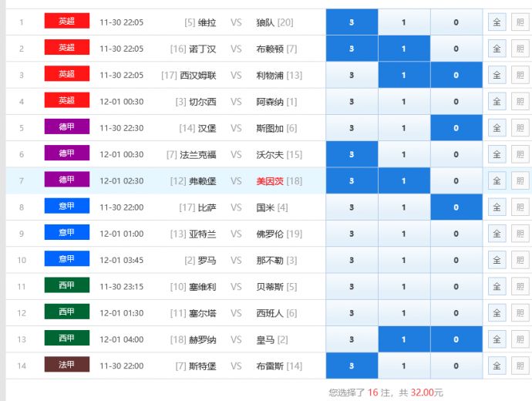Mark 切尔西 vs 阿森纳 as banker with 胆
Viewport: 532px width, 401px height.
[x=520, y=101]
